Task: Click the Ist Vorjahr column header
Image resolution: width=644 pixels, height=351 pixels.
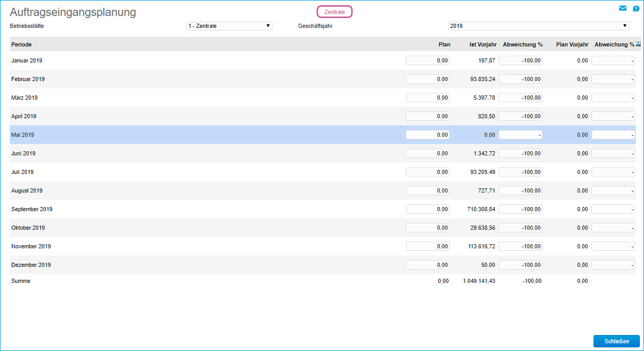Action: (x=482, y=44)
